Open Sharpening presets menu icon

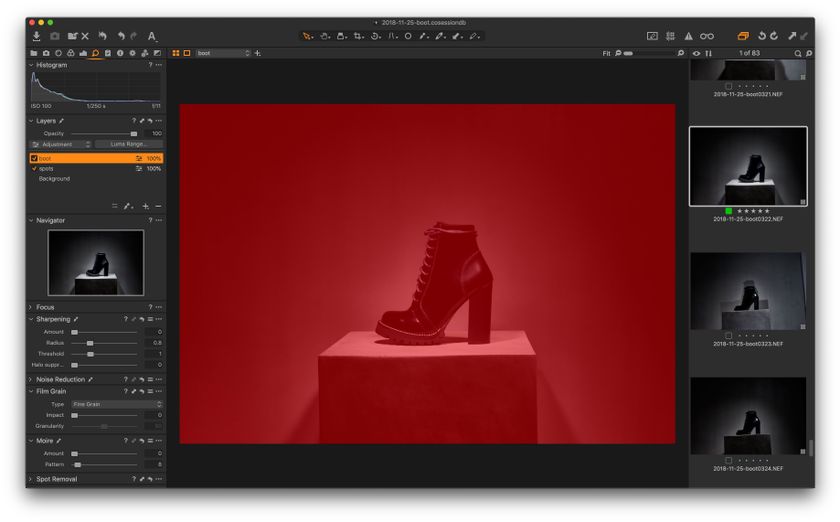coord(150,319)
